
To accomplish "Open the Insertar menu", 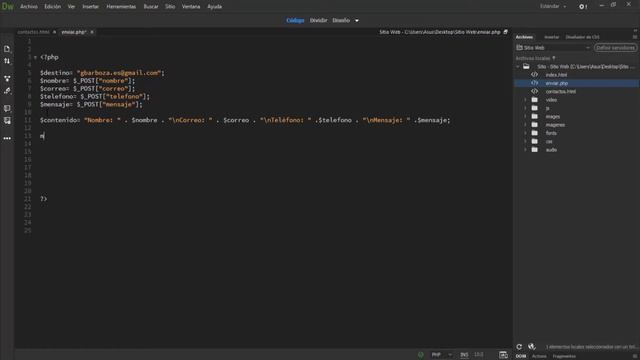I will [90, 7].
